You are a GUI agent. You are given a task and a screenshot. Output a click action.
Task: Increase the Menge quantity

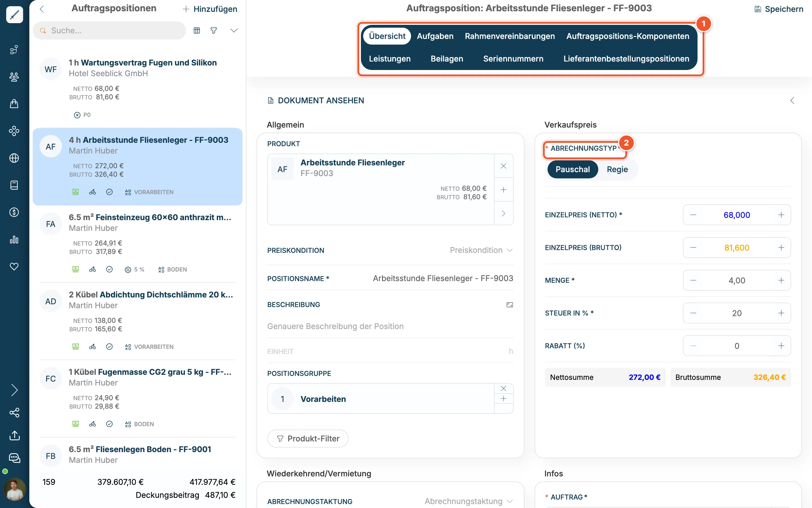(x=781, y=280)
